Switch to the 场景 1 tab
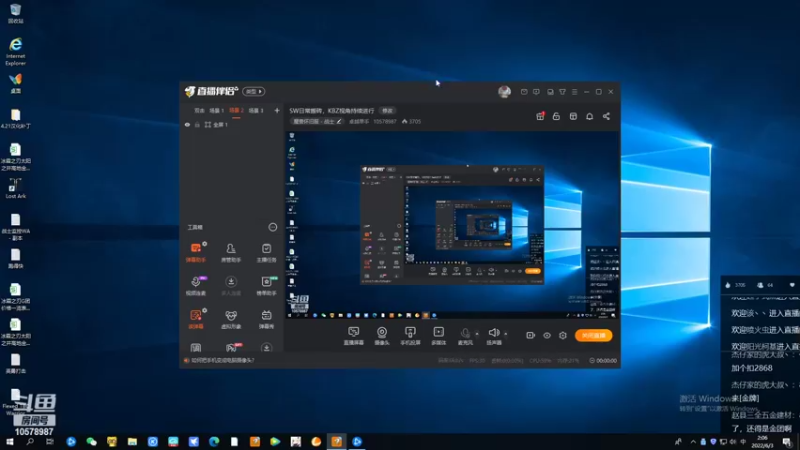 pyautogui.click(x=217, y=111)
